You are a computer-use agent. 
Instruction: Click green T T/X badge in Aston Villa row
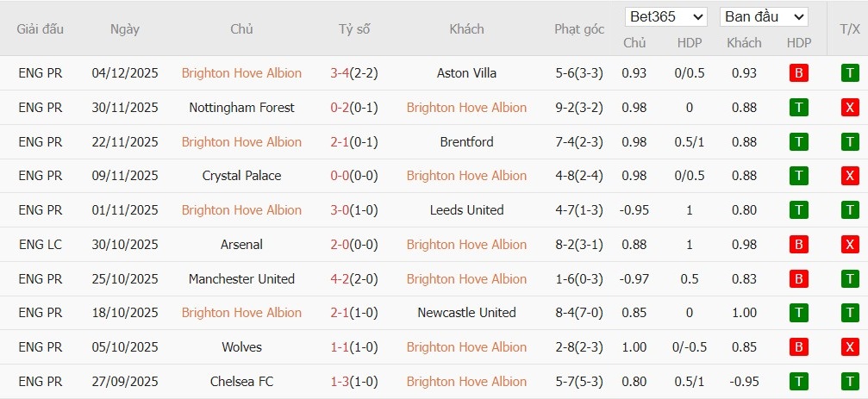coord(850,73)
